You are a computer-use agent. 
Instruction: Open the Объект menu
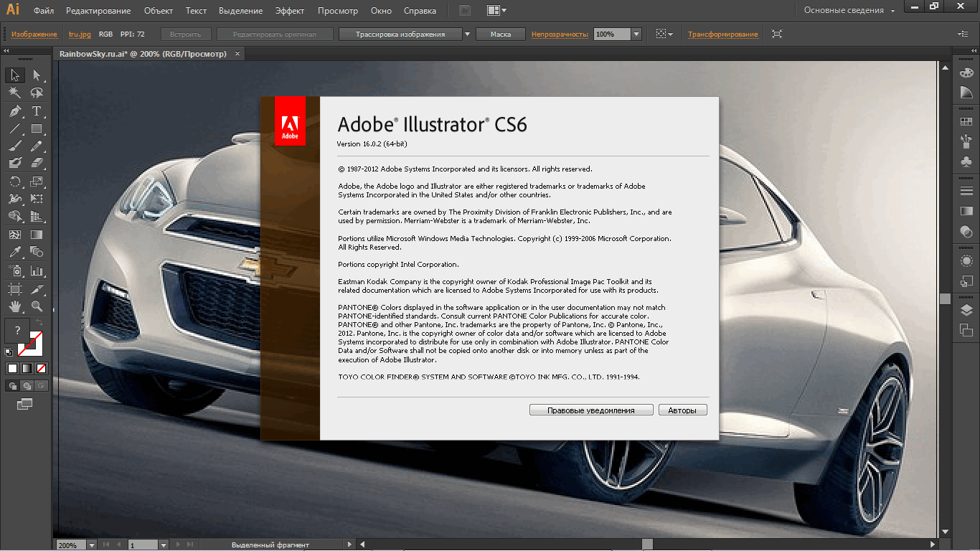(x=159, y=11)
